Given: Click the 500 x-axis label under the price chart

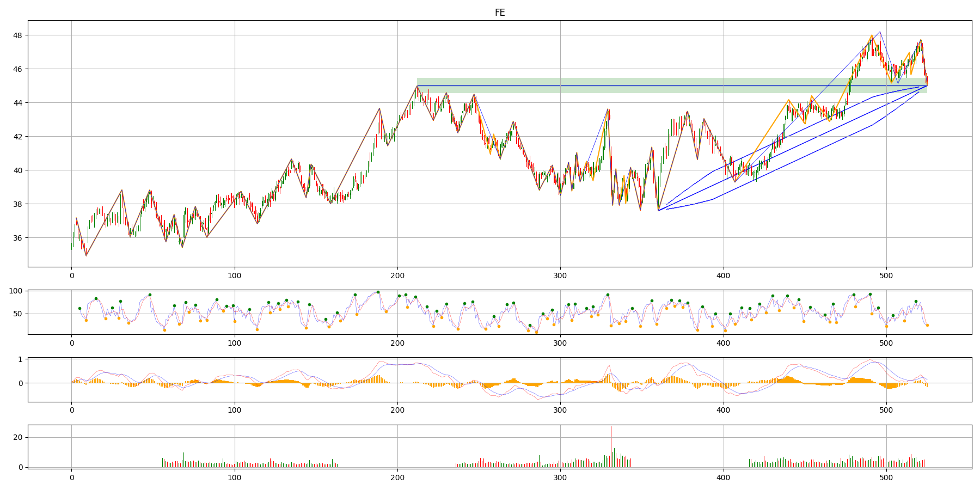Looking at the screenshot, I should (x=886, y=276).
